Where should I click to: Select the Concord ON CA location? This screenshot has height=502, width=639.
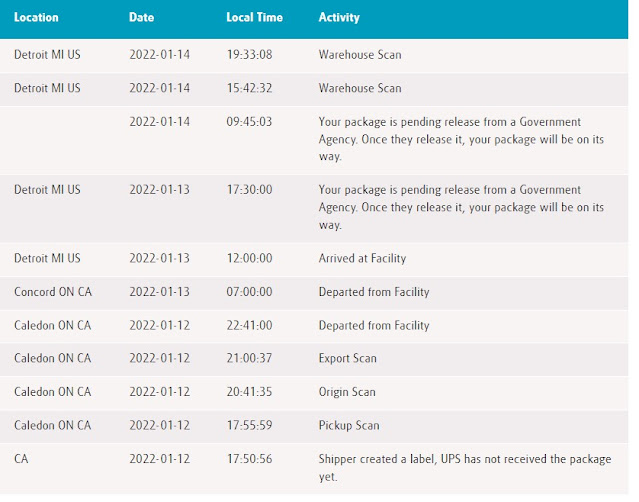tap(54, 292)
